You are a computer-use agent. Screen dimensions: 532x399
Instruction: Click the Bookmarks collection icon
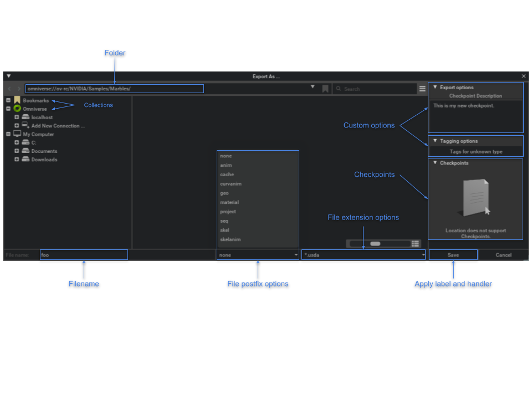[17, 100]
